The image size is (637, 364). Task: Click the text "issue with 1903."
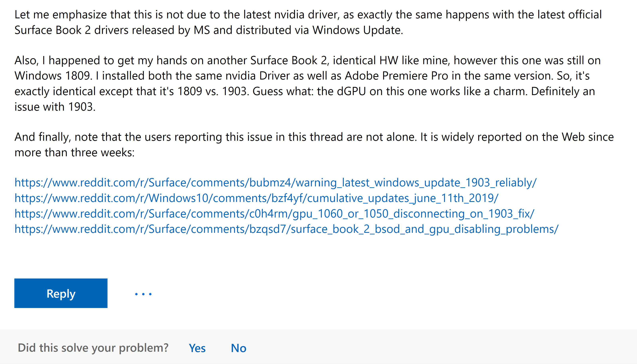(55, 107)
